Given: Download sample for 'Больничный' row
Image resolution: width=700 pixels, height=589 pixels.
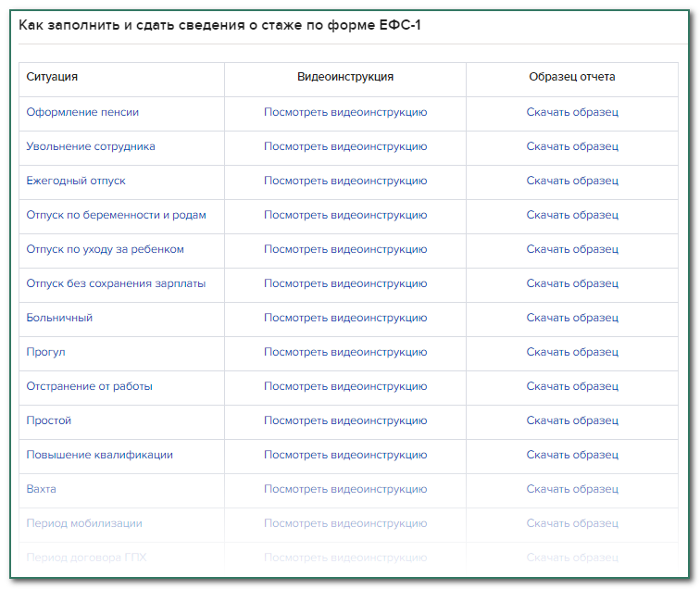Looking at the screenshot, I should click(x=571, y=318).
